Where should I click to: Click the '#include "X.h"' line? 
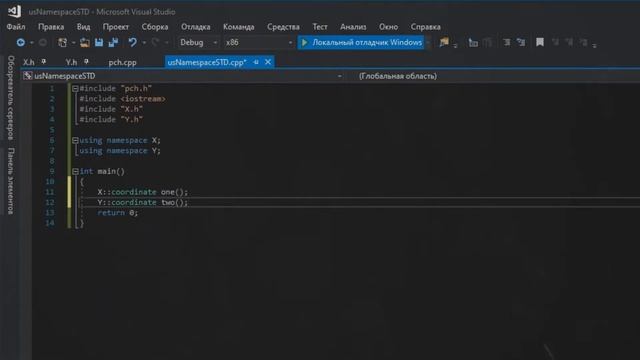[111, 109]
